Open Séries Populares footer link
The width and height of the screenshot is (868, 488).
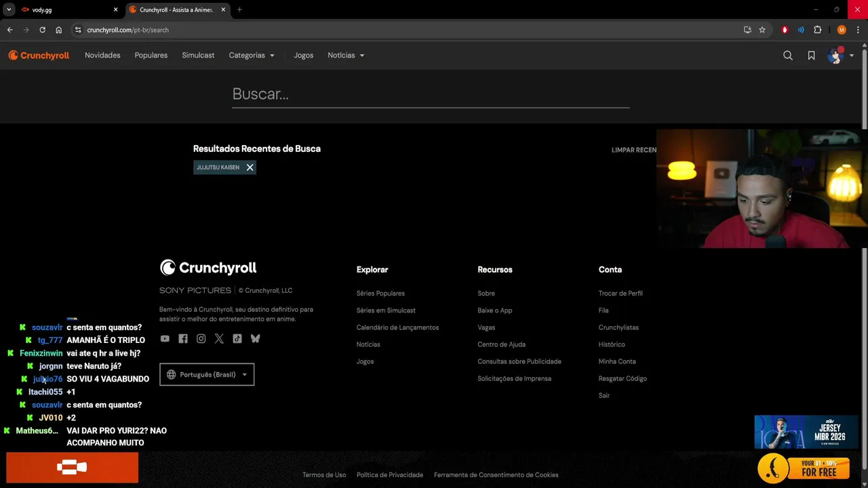tap(380, 293)
